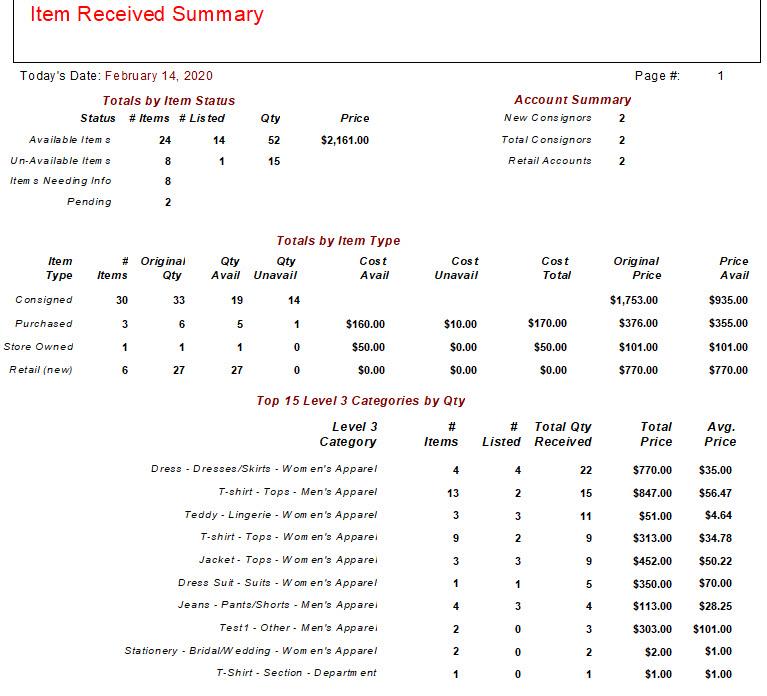Select the Total Consignors label
This screenshot has width=767, height=696.
(x=546, y=140)
